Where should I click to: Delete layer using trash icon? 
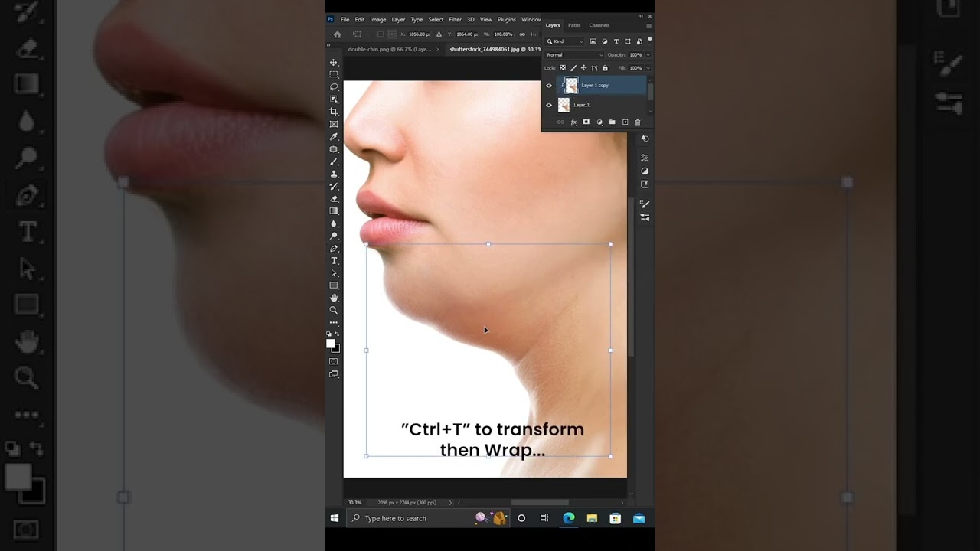point(638,122)
